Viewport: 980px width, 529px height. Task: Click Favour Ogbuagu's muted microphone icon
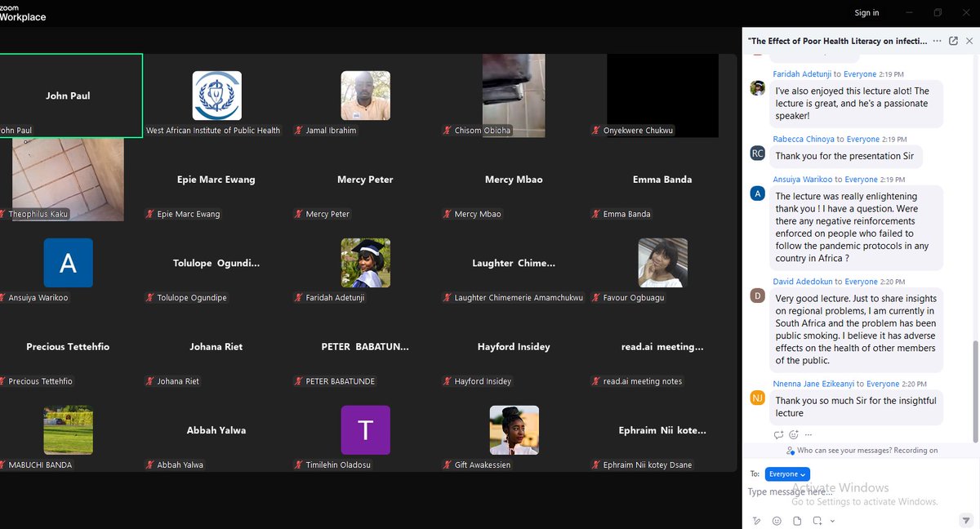pyautogui.click(x=597, y=298)
